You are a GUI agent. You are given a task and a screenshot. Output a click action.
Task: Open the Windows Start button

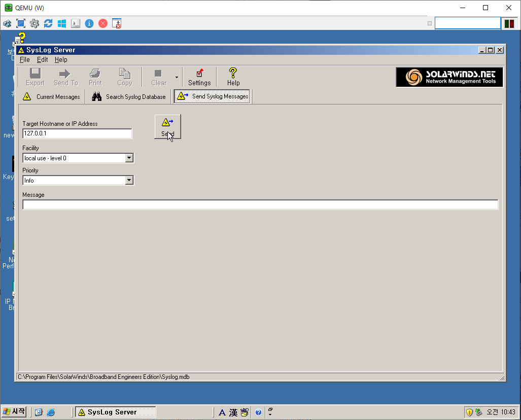(14, 412)
